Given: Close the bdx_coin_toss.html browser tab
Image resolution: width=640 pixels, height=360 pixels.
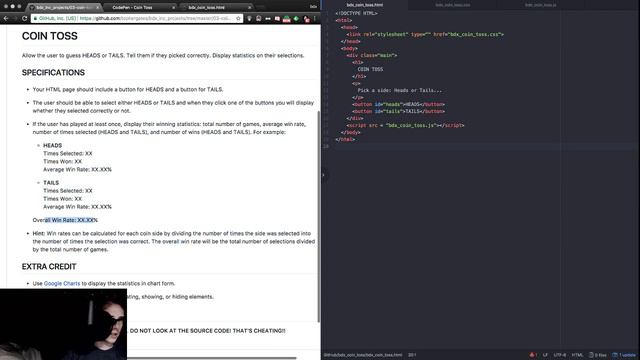Looking at the screenshot, I should (249, 7).
